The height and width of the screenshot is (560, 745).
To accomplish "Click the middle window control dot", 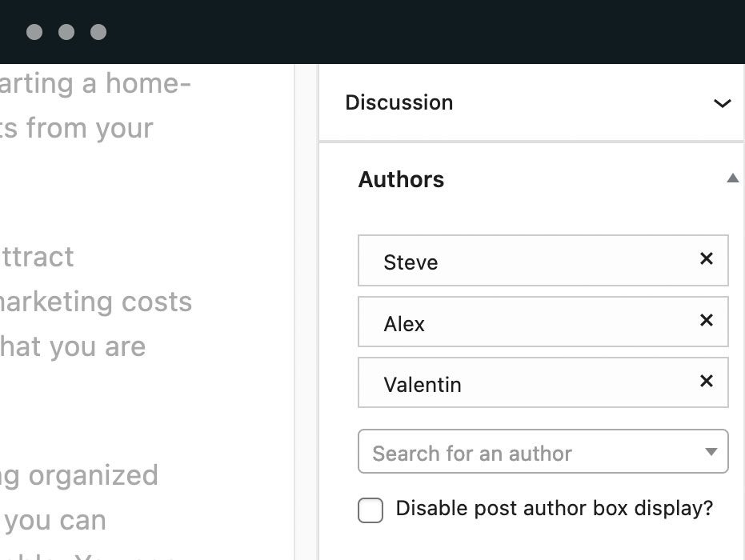I will [66, 32].
